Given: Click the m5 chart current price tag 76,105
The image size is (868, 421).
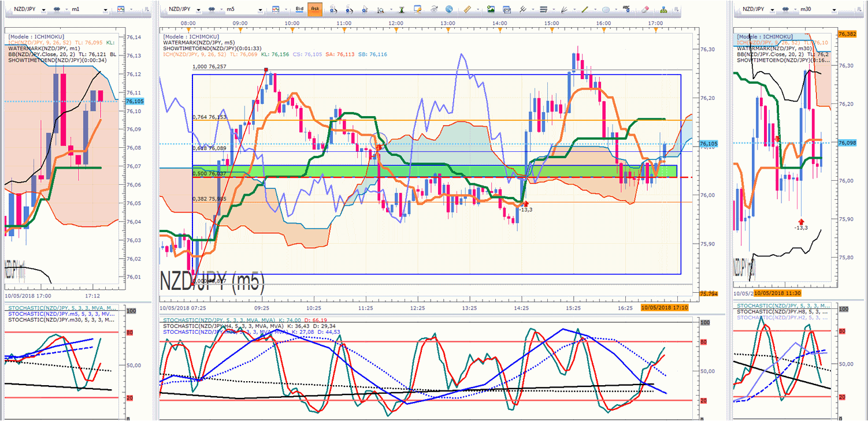Looking at the screenshot, I should click(709, 144).
